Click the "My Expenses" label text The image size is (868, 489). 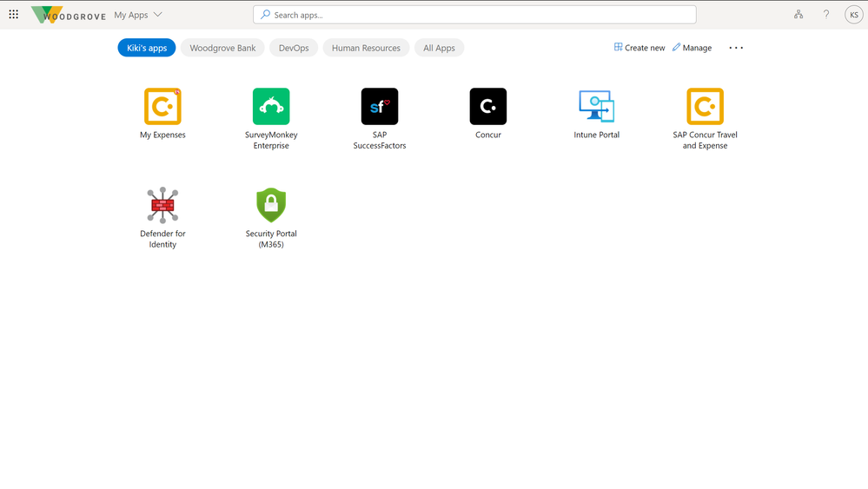(162, 135)
